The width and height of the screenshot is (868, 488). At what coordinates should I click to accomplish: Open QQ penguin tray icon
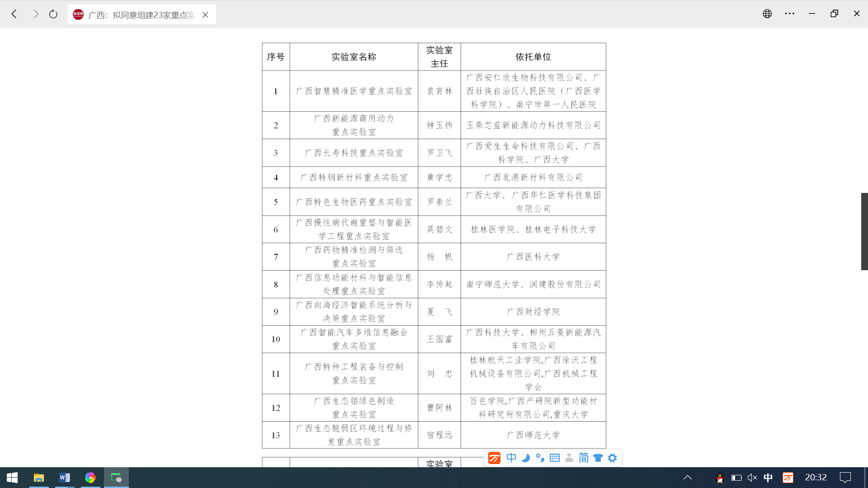click(720, 478)
